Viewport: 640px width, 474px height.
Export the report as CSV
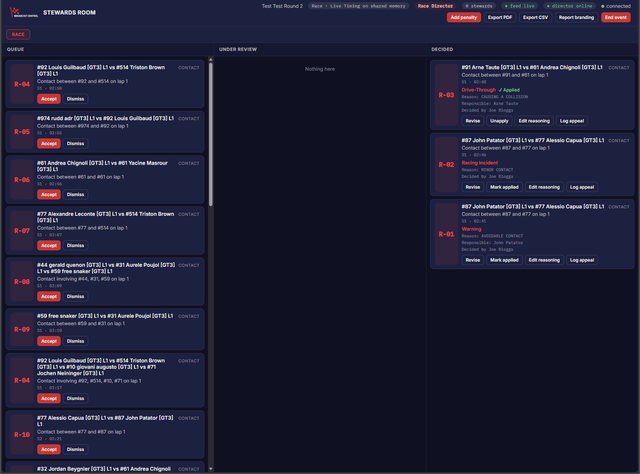point(535,17)
